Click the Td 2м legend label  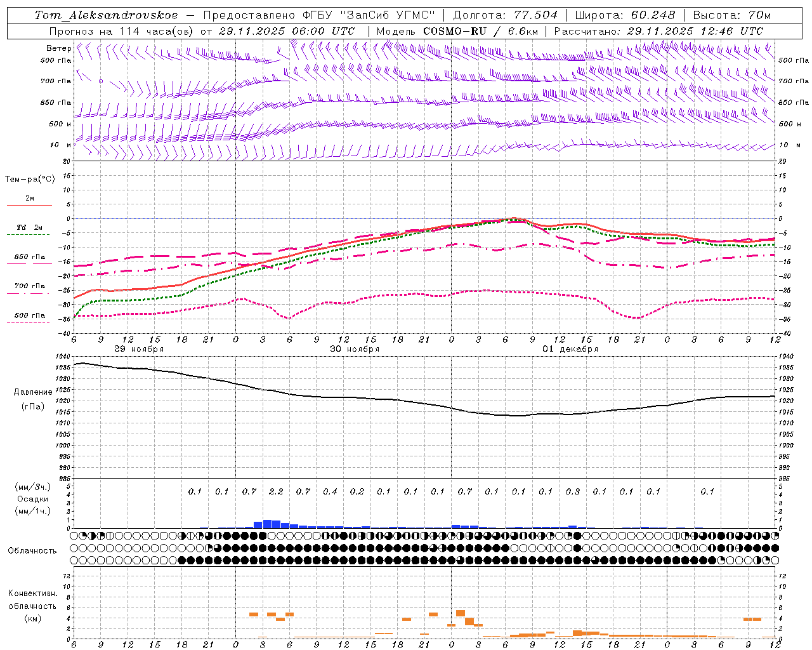point(30,227)
